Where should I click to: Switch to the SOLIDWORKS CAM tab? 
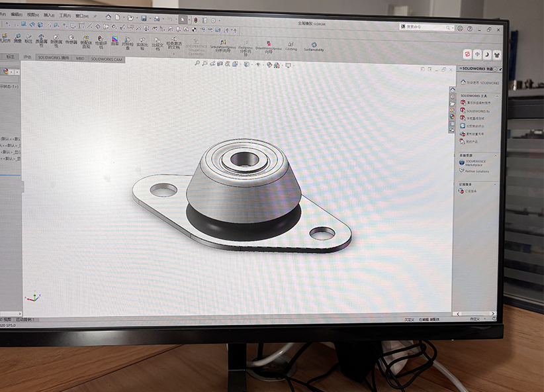(107, 60)
